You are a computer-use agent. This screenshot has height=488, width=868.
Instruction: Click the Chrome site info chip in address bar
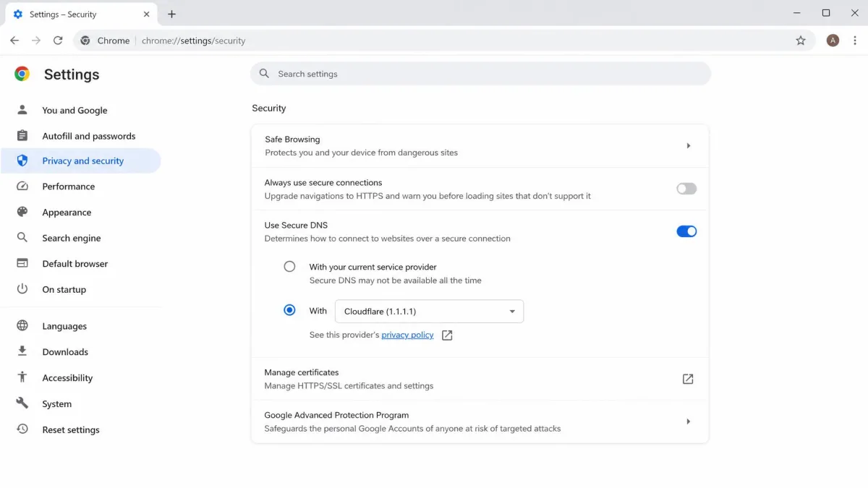[x=106, y=40]
